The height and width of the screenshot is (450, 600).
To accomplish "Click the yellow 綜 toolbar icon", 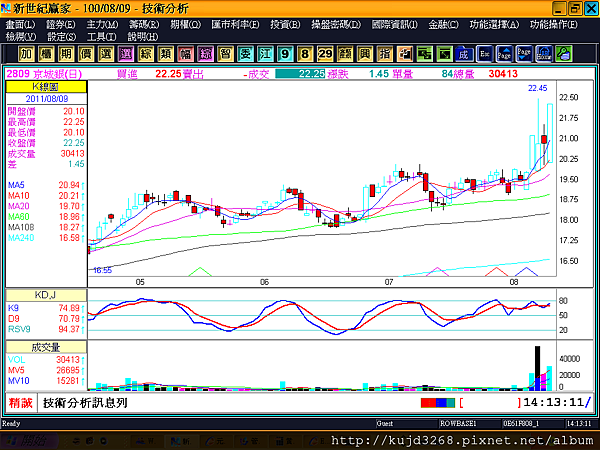I will (x=145, y=54).
